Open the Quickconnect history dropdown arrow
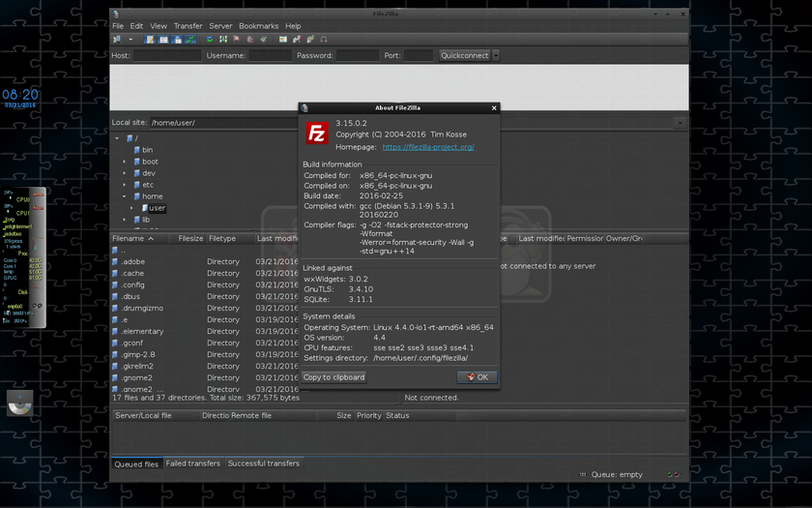The width and height of the screenshot is (812, 508). pos(496,55)
